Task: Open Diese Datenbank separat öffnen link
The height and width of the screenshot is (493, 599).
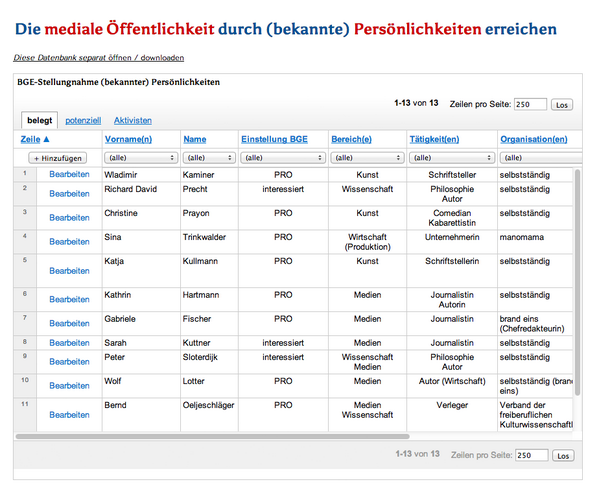Action: pyautogui.click(x=99, y=58)
